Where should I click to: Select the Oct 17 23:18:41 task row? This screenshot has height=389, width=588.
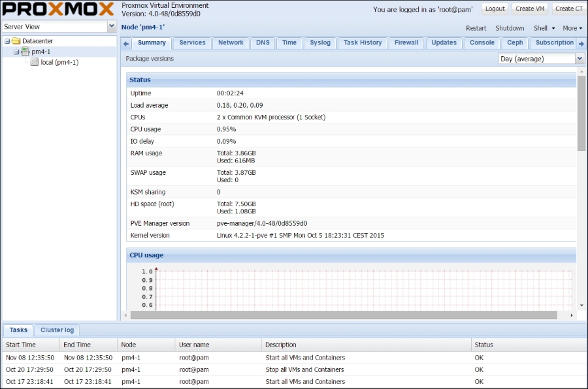pyautogui.click(x=294, y=382)
